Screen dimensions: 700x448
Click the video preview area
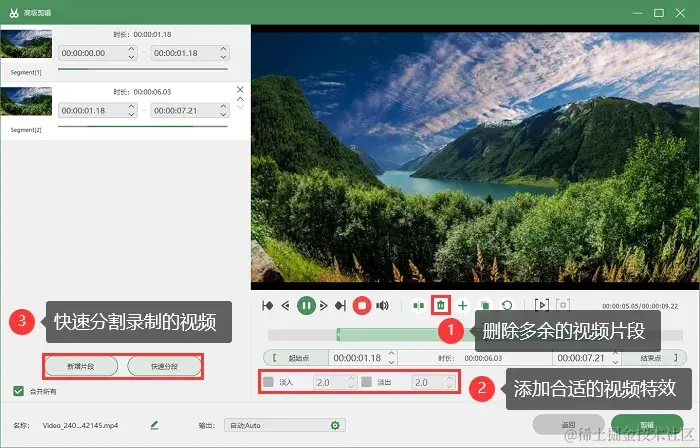tap(475, 157)
